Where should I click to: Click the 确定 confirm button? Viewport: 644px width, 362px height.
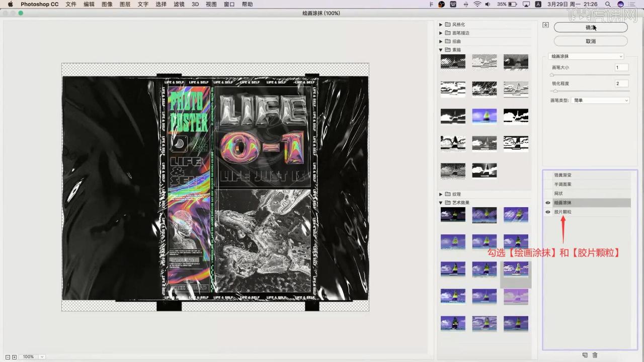coord(591,27)
